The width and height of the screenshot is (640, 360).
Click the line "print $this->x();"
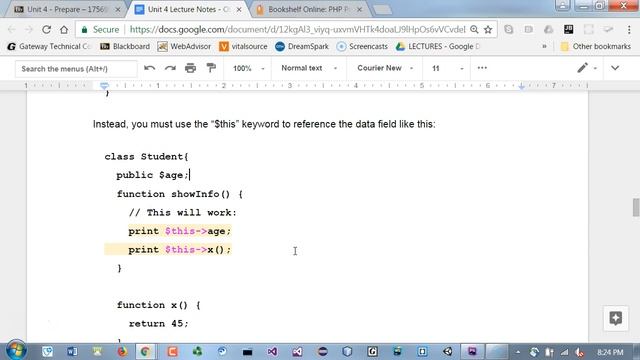(x=180, y=249)
